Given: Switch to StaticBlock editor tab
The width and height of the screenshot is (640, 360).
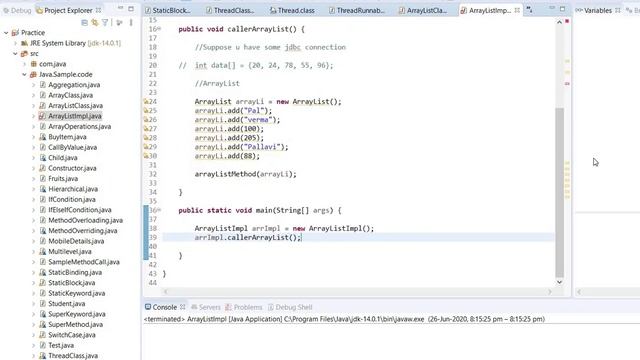Looking at the screenshot, I should [x=168, y=10].
